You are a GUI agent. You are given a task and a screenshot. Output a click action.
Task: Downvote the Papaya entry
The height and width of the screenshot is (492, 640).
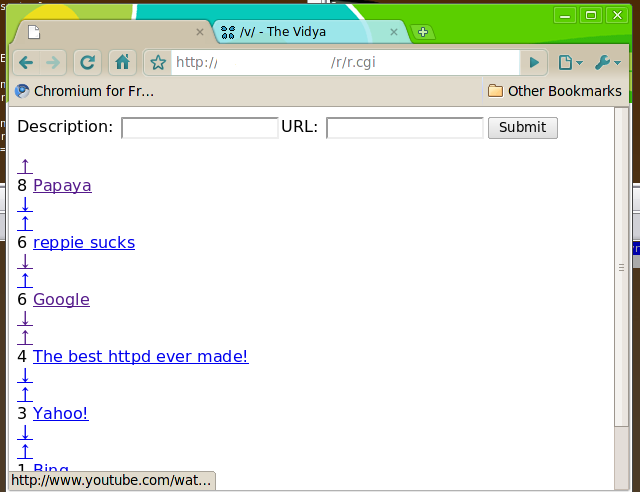25,205
